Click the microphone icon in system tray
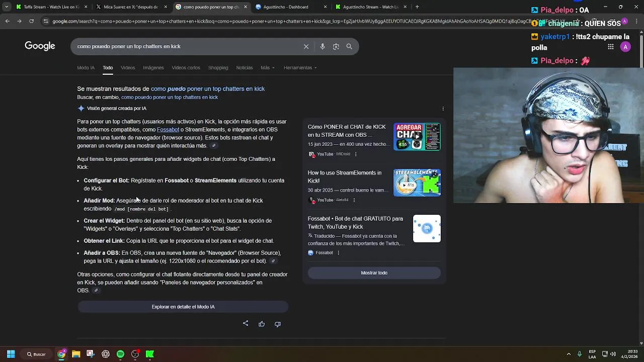 click(580, 354)
